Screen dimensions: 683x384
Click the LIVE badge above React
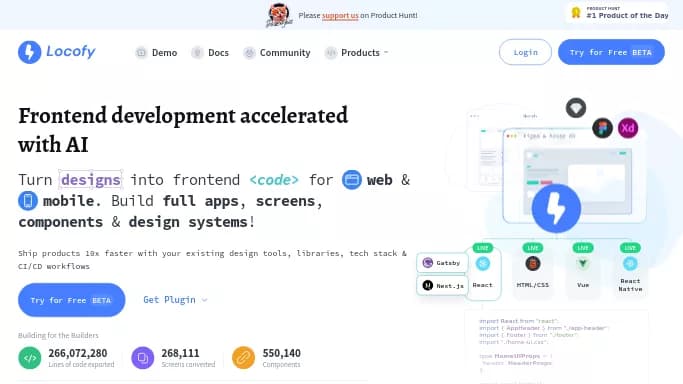(483, 248)
